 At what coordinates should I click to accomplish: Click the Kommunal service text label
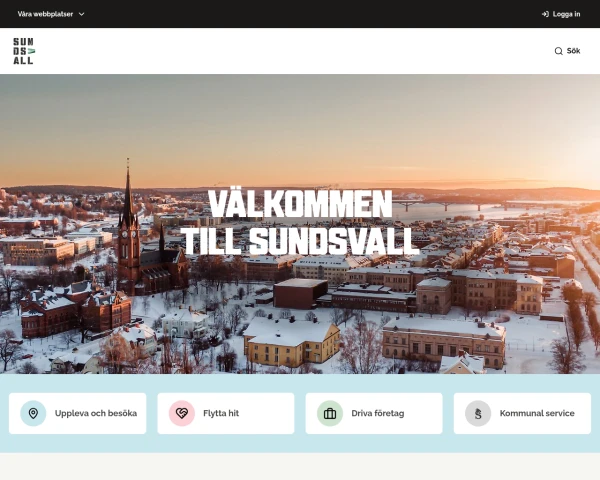click(537, 413)
